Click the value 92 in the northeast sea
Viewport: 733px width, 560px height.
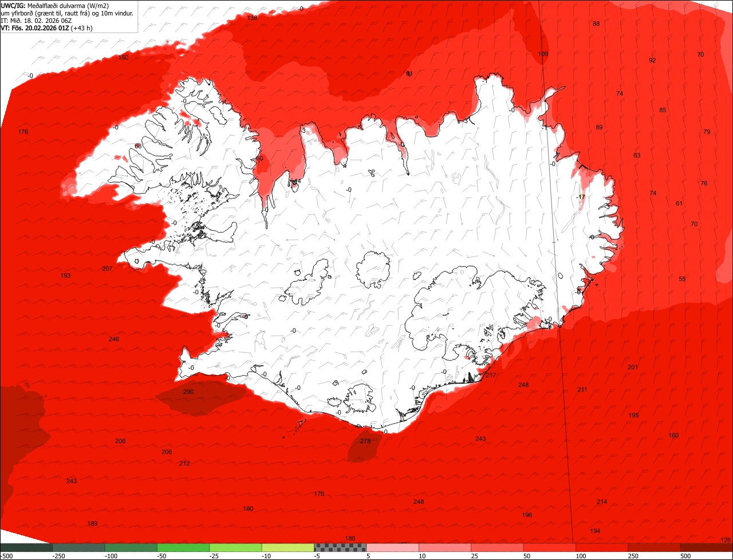(x=652, y=60)
